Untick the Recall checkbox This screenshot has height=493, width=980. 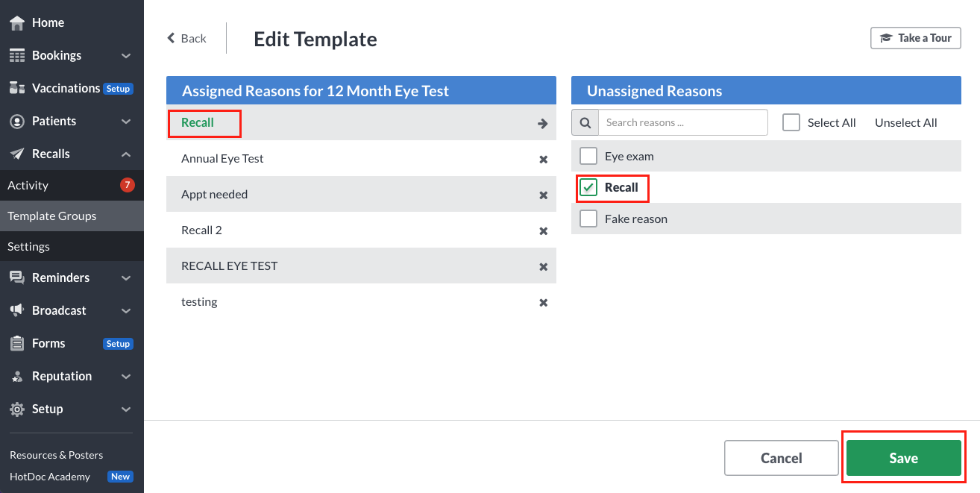click(x=588, y=187)
